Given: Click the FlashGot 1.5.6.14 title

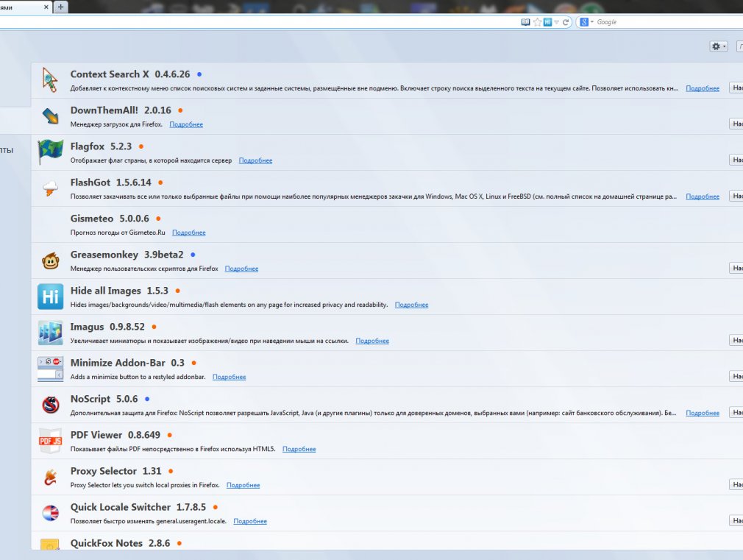Looking at the screenshot, I should (110, 182).
